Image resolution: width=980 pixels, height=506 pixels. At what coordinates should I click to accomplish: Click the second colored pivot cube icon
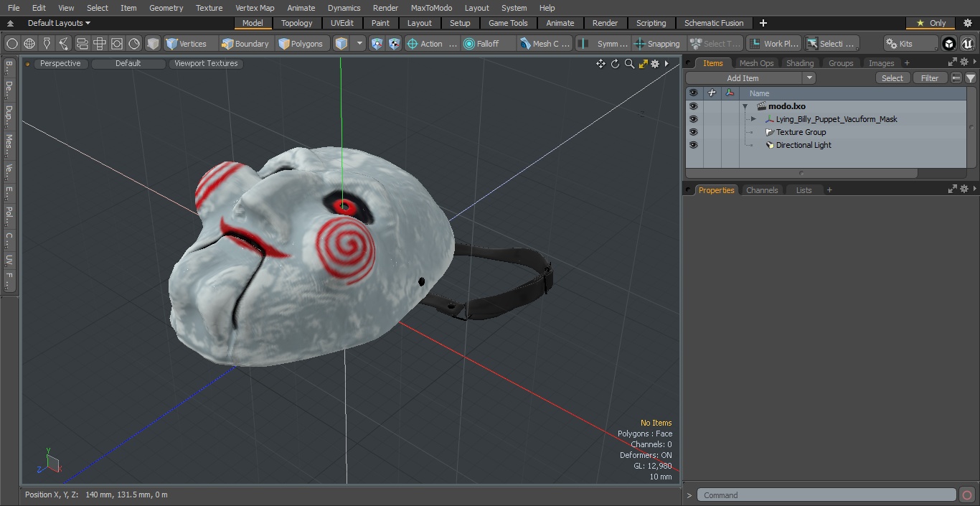point(395,44)
